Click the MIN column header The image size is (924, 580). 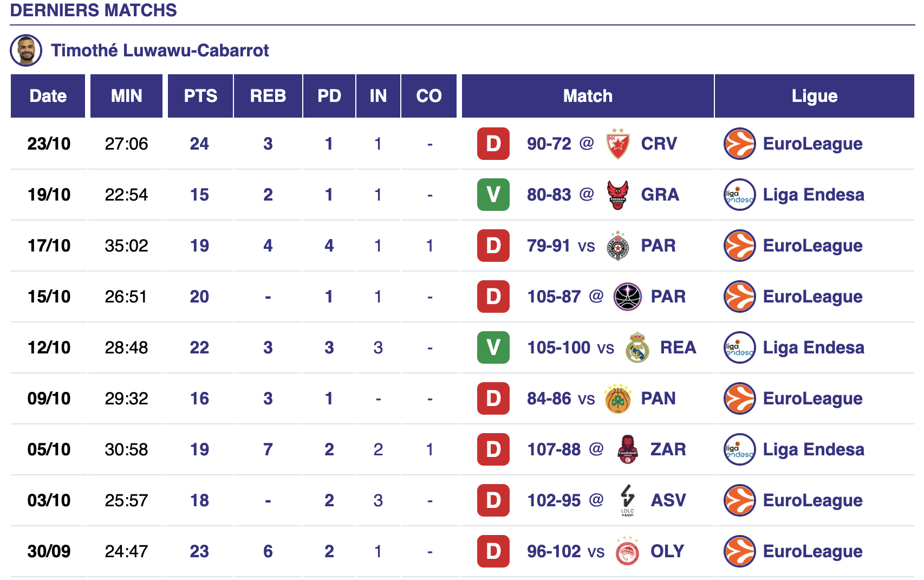[126, 96]
